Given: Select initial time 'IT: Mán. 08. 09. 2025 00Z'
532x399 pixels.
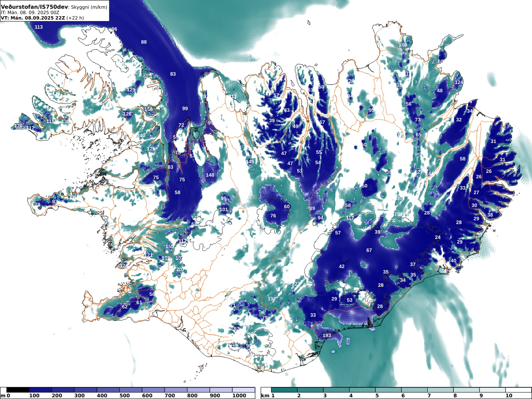Looking at the screenshot, I should (30, 12).
